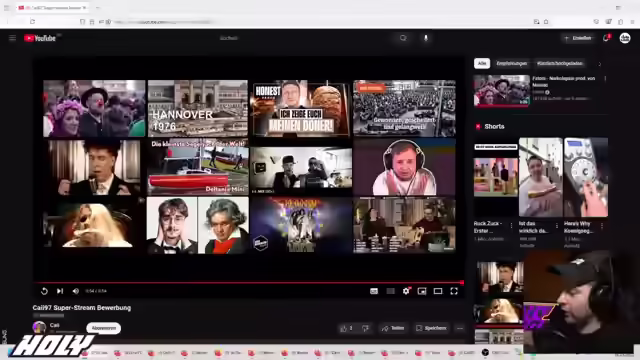
Task: Mute the video volume
Action: [76, 291]
